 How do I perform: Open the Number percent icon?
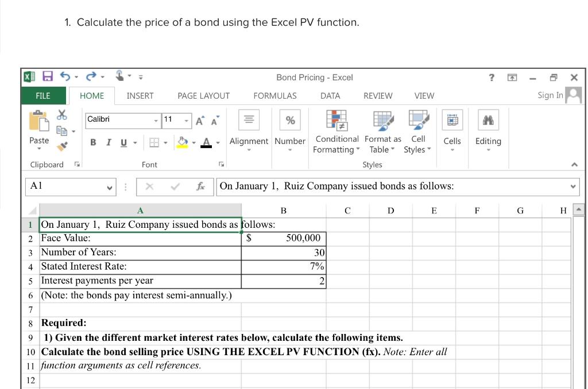(290, 120)
